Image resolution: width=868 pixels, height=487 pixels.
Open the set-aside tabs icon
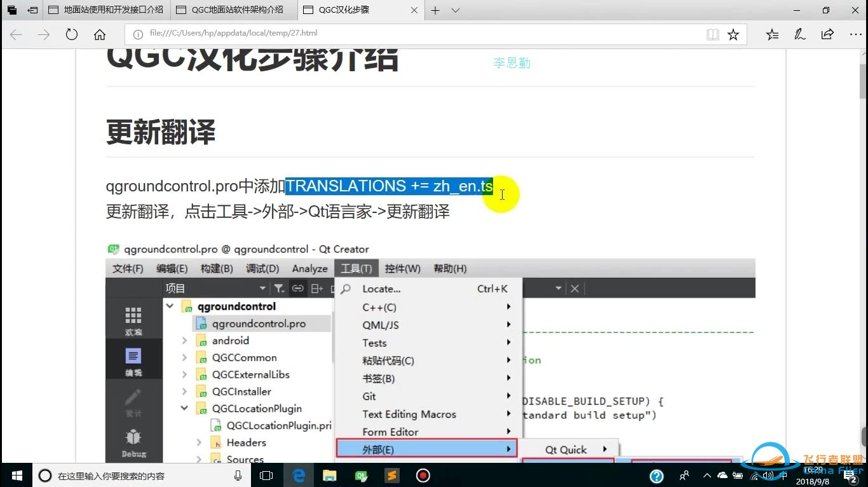12,10
